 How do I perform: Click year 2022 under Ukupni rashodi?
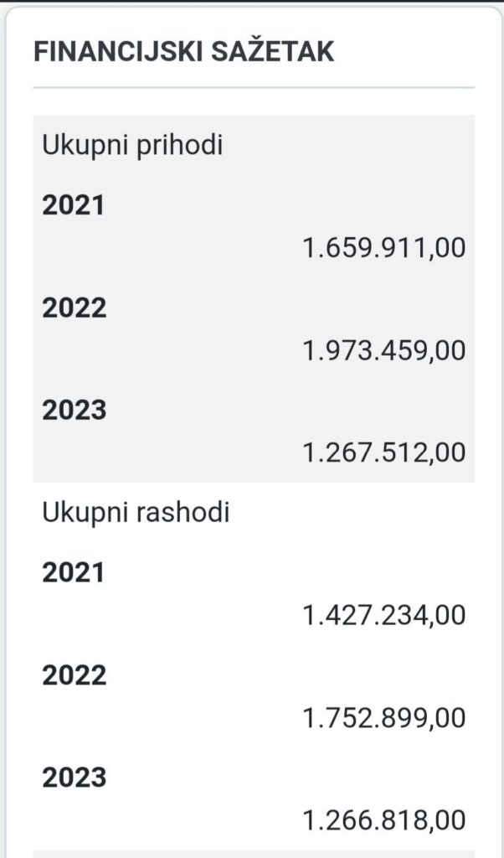click(x=75, y=675)
